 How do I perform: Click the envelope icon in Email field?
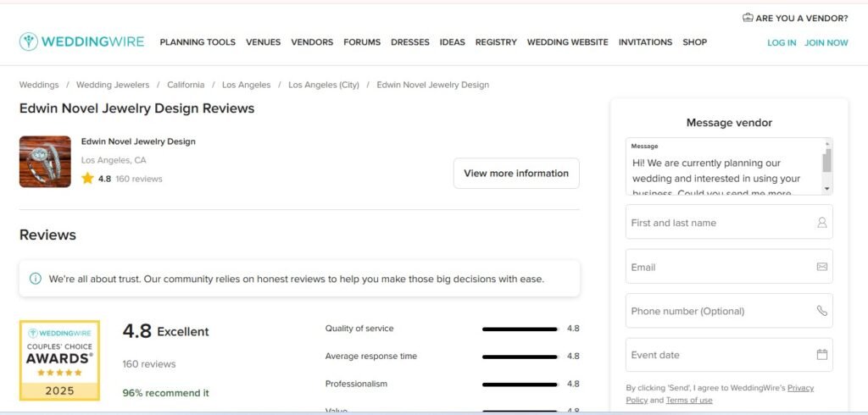[822, 267]
